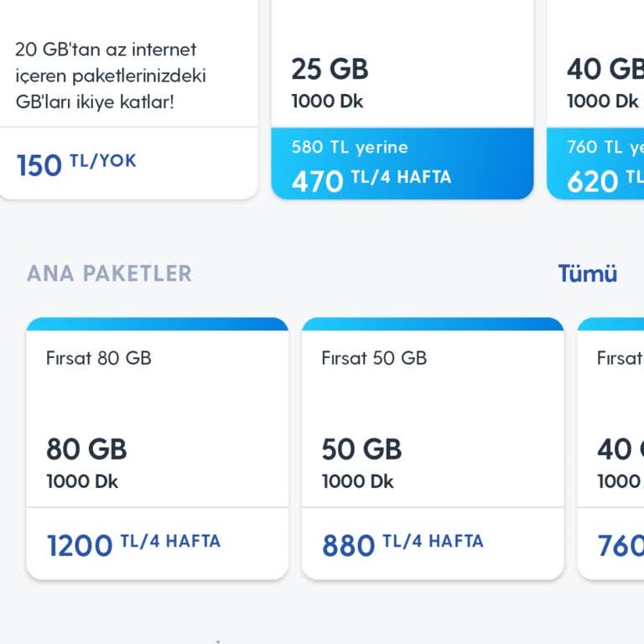
Task: Open the GB-doubling package description text
Action: [x=110, y=75]
